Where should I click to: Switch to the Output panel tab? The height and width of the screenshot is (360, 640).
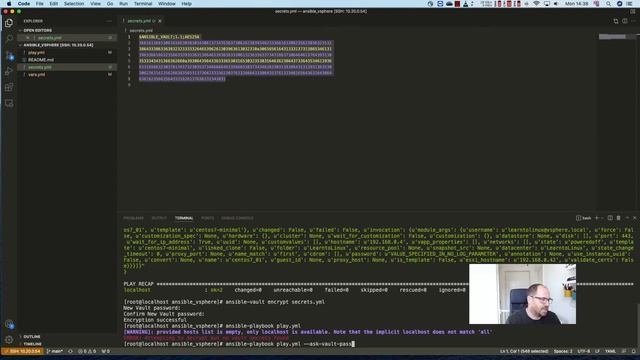click(159, 218)
